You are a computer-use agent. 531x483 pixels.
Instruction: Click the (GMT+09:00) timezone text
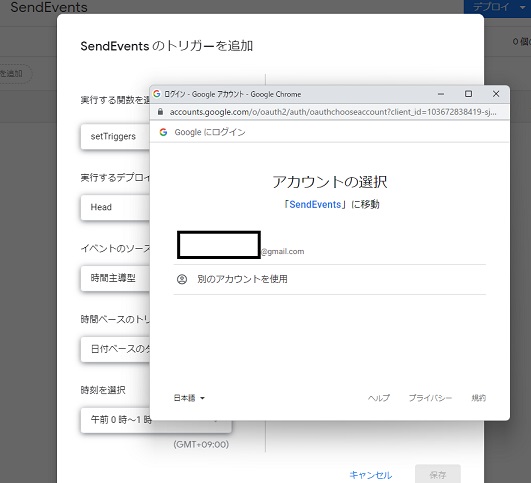click(201, 444)
